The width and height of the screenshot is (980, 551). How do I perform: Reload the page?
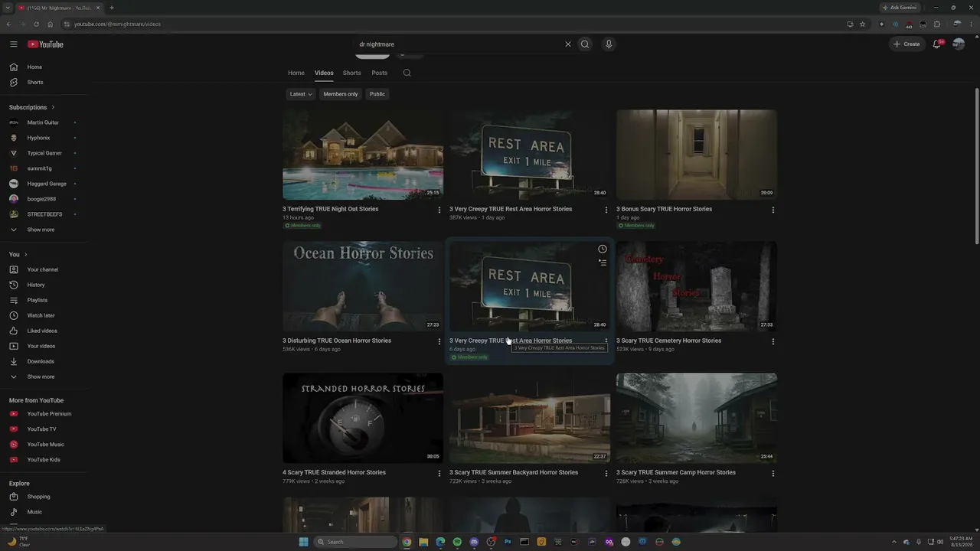tap(36, 24)
